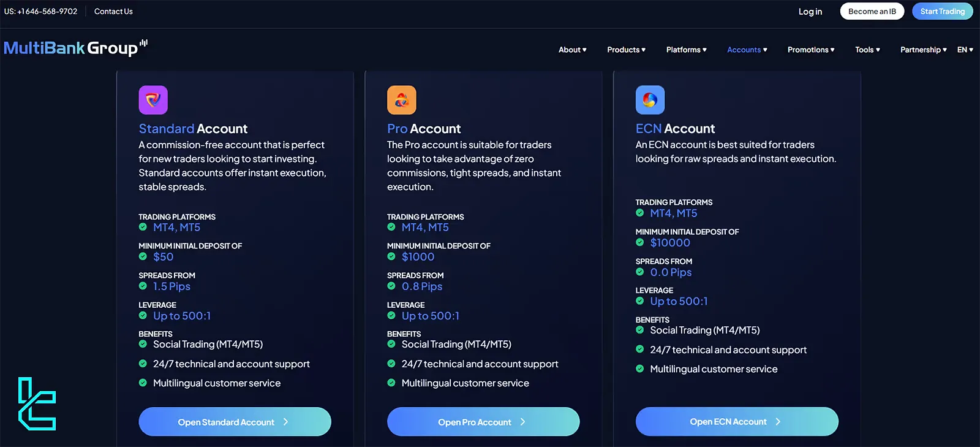The width and height of the screenshot is (980, 447).
Task: Click Open ECN Account button
Action: click(x=737, y=422)
